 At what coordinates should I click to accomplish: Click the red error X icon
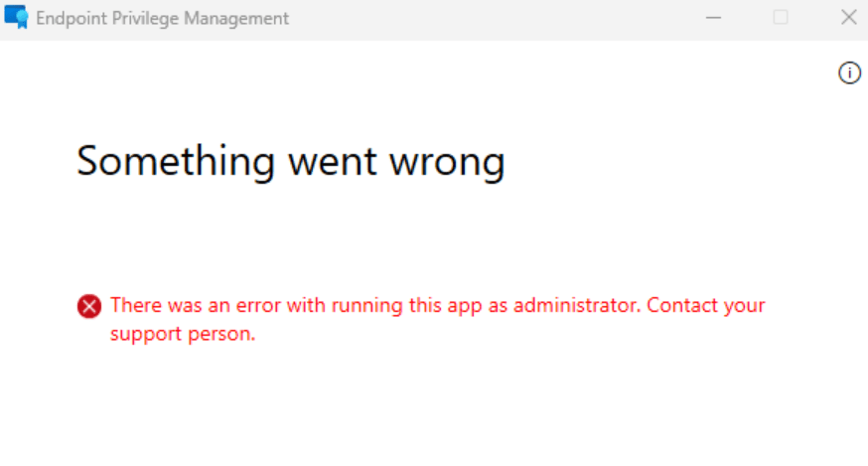pos(89,306)
